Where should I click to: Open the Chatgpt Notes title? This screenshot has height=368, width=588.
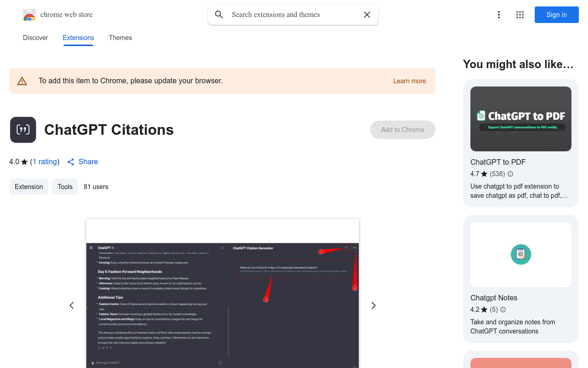(x=494, y=298)
